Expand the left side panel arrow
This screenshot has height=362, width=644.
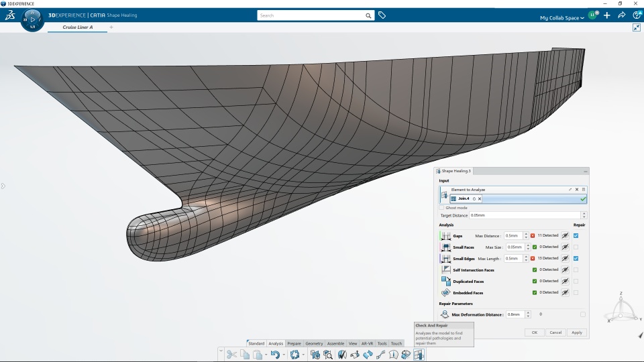click(x=3, y=186)
